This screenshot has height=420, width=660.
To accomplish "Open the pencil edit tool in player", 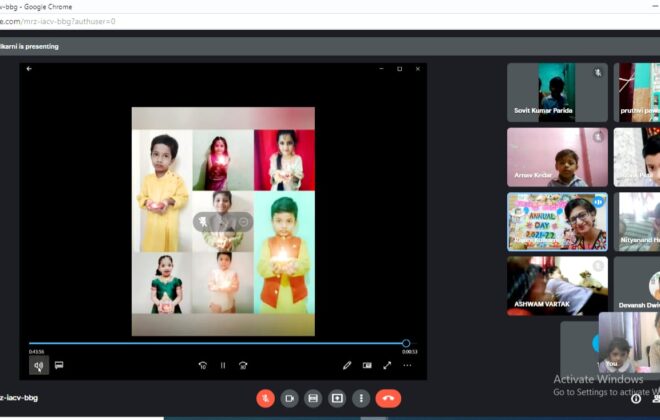I will click(x=347, y=365).
